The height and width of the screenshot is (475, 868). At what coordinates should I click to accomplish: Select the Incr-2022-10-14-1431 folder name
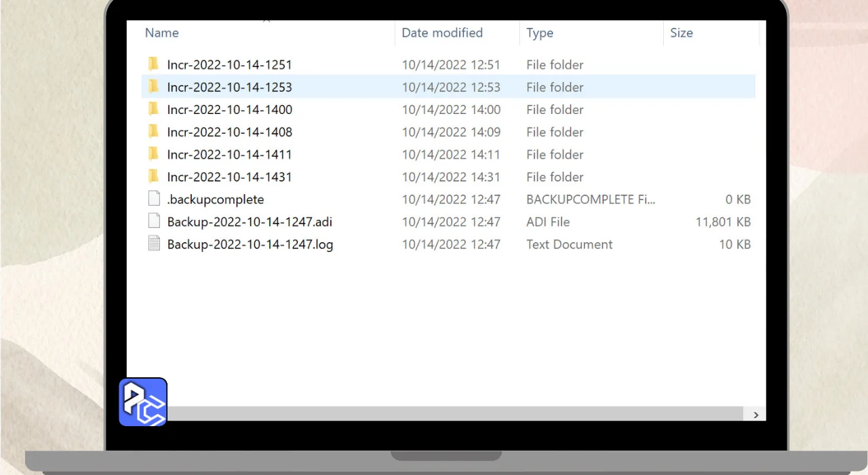229,177
